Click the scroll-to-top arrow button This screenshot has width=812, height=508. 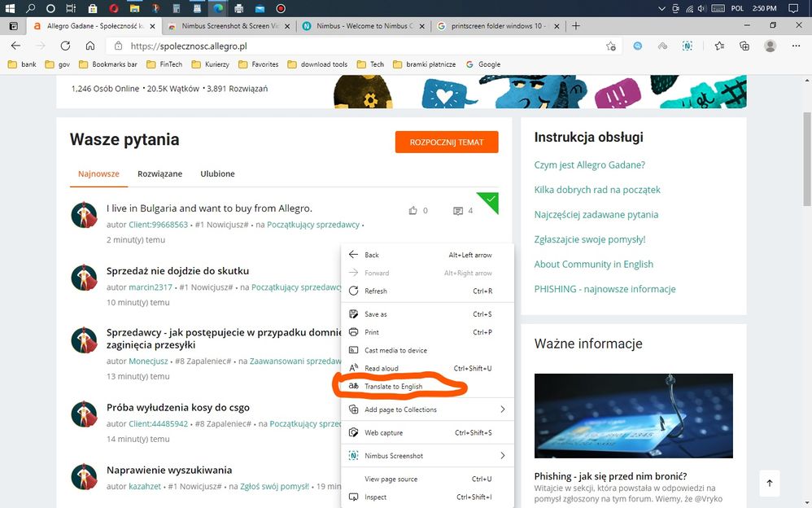(770, 483)
